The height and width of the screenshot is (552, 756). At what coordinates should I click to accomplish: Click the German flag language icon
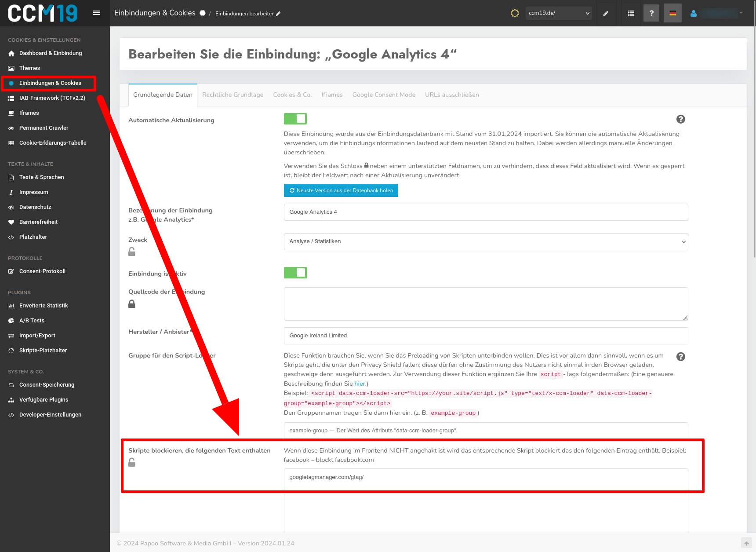[672, 13]
